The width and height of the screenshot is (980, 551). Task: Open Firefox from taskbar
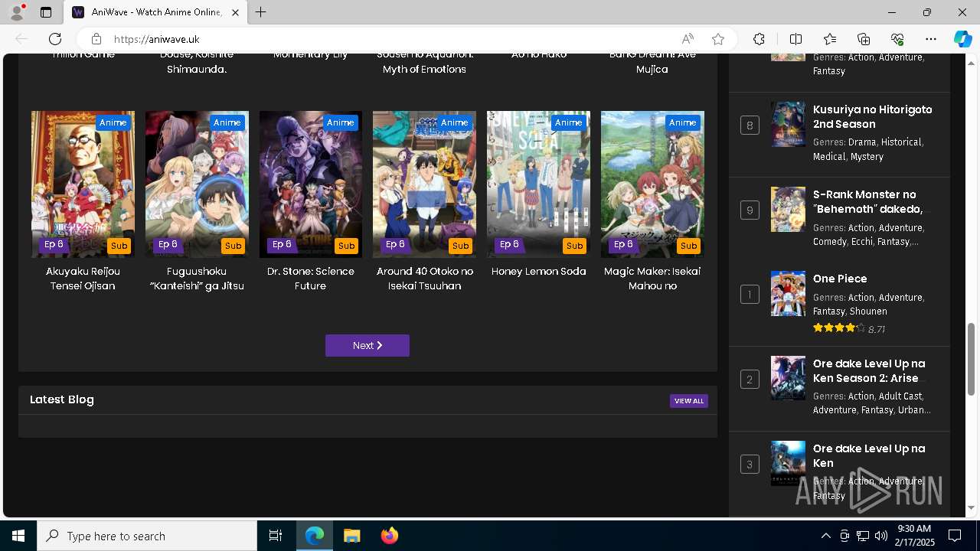click(389, 536)
